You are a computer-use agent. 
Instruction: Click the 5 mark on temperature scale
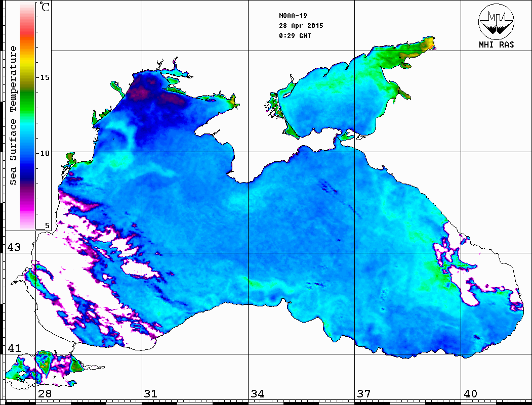47,226
